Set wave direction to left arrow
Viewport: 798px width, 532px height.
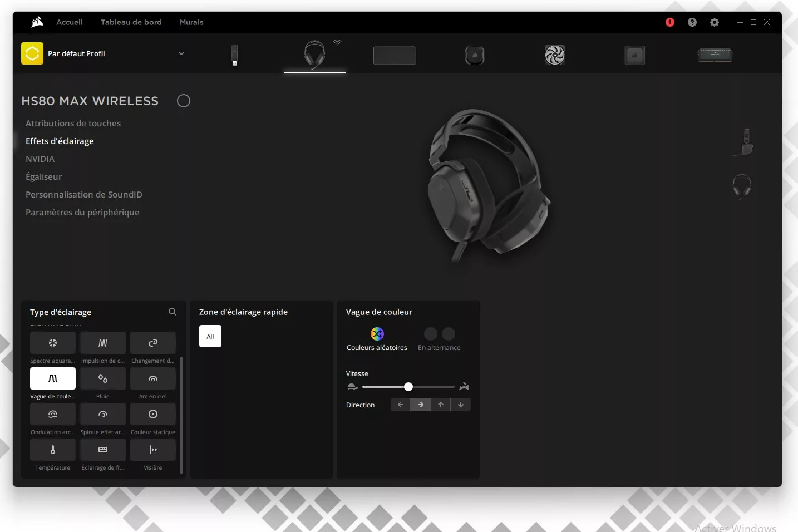(x=401, y=405)
